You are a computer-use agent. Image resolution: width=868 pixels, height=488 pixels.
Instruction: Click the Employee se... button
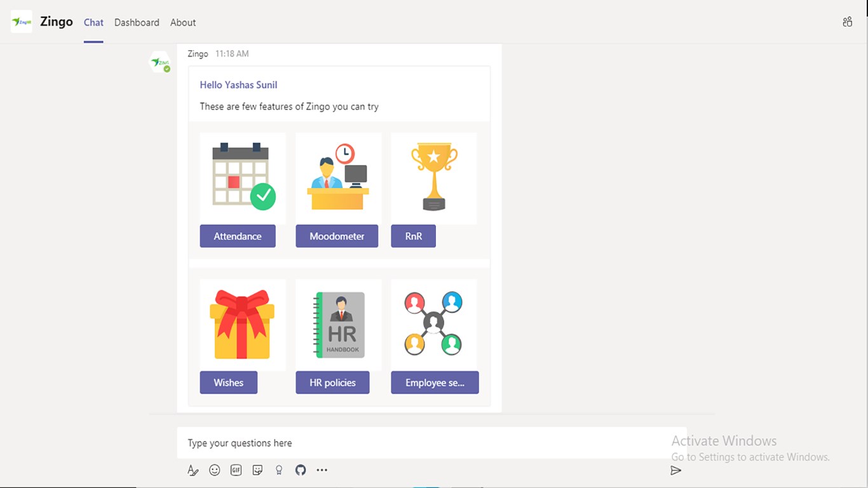pos(435,383)
